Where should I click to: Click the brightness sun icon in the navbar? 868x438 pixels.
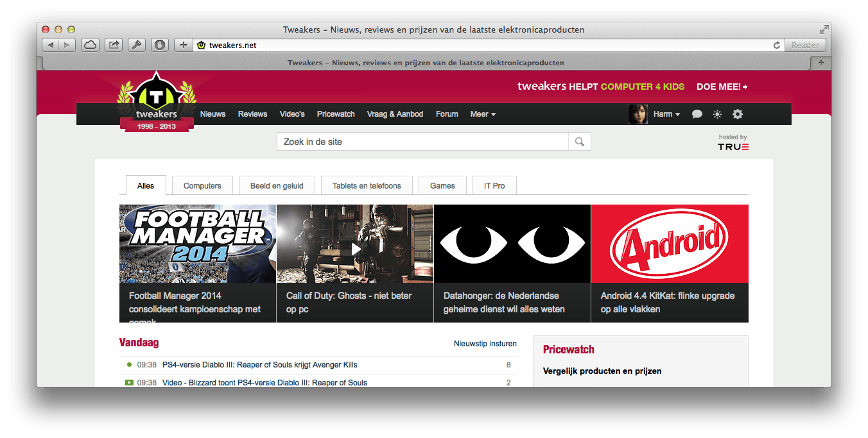[x=717, y=114]
